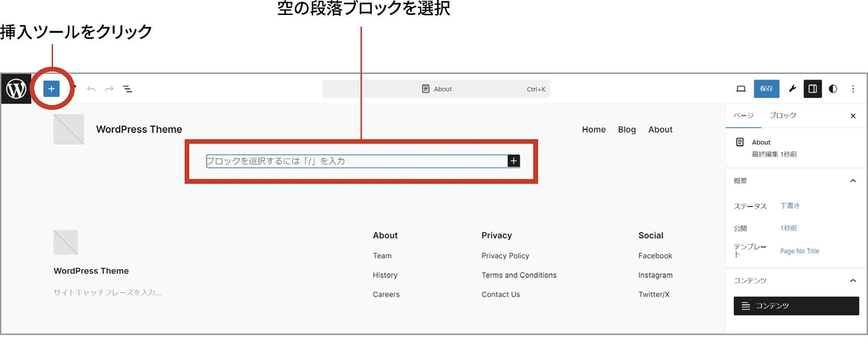Click the black add block button in paragraph

(513, 161)
